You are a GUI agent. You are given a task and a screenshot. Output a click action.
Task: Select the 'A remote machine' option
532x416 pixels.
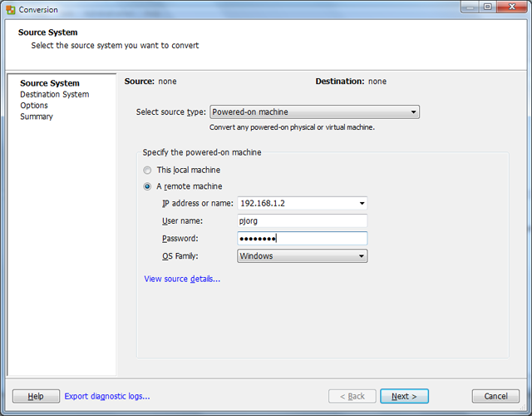(148, 186)
